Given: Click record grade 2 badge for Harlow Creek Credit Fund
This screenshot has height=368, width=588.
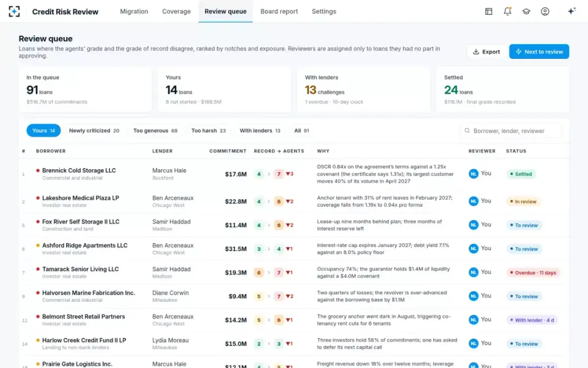Looking at the screenshot, I should tap(259, 343).
